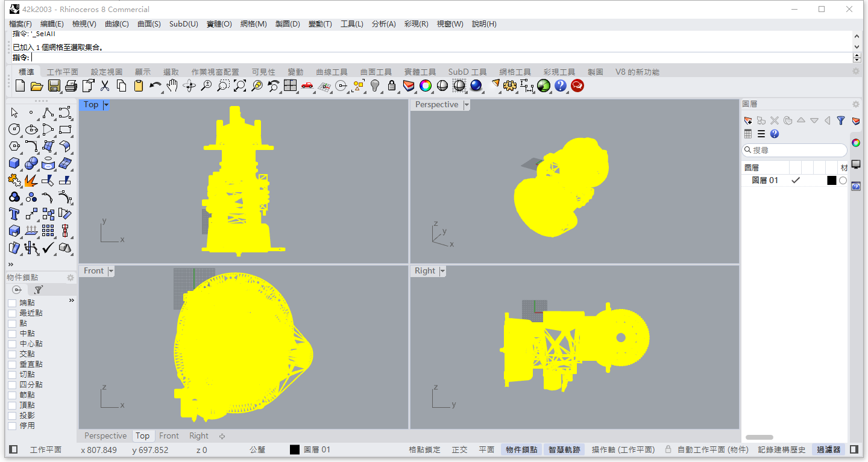Click the black checkmark icon in the left sidebar
The height and width of the screenshot is (462, 868).
(48, 248)
